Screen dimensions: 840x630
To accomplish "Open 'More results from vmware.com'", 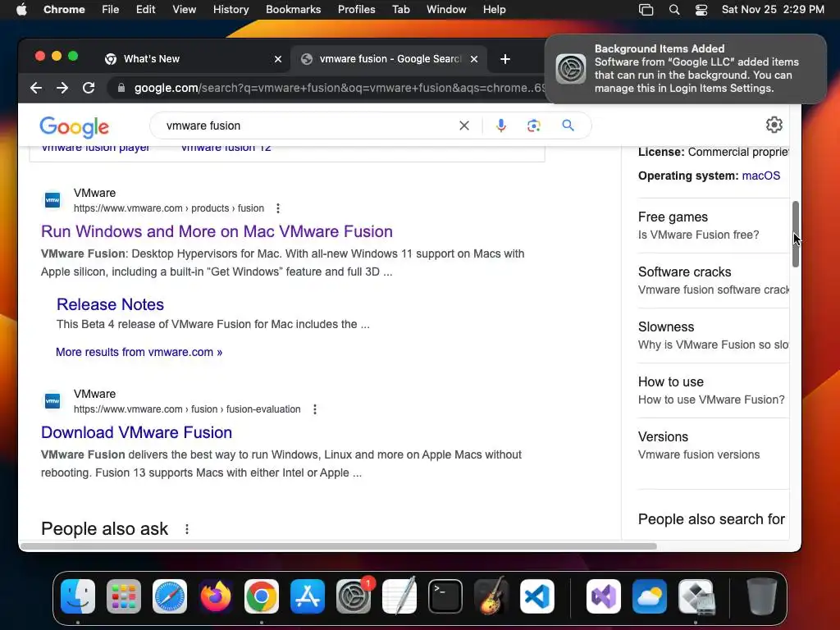I will pos(139,352).
